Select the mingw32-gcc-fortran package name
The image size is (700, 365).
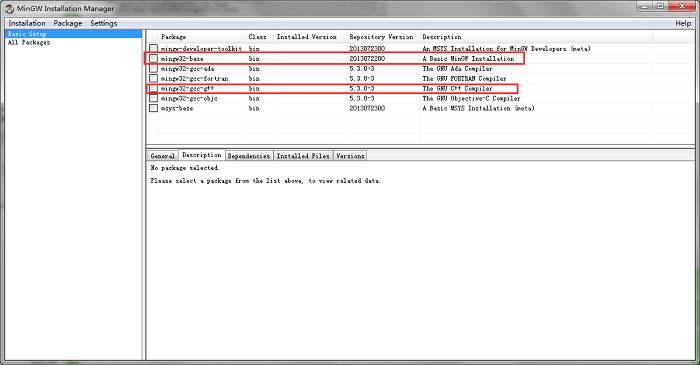click(x=195, y=78)
